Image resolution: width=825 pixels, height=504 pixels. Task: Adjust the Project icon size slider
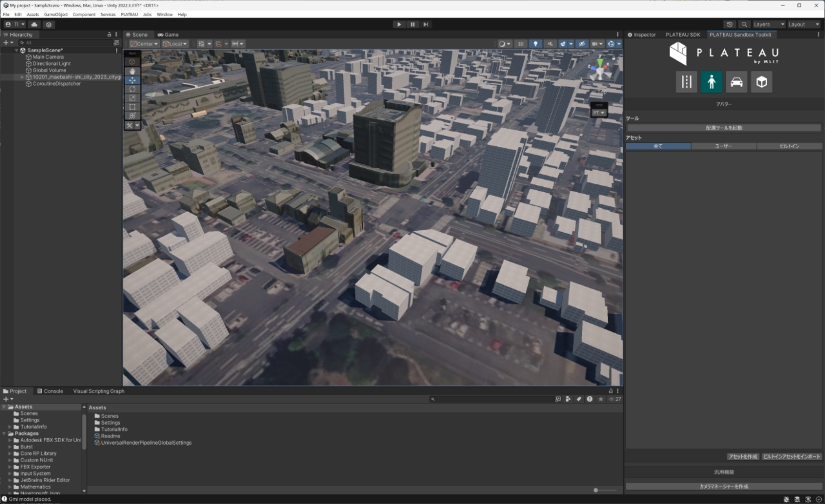pos(605,490)
